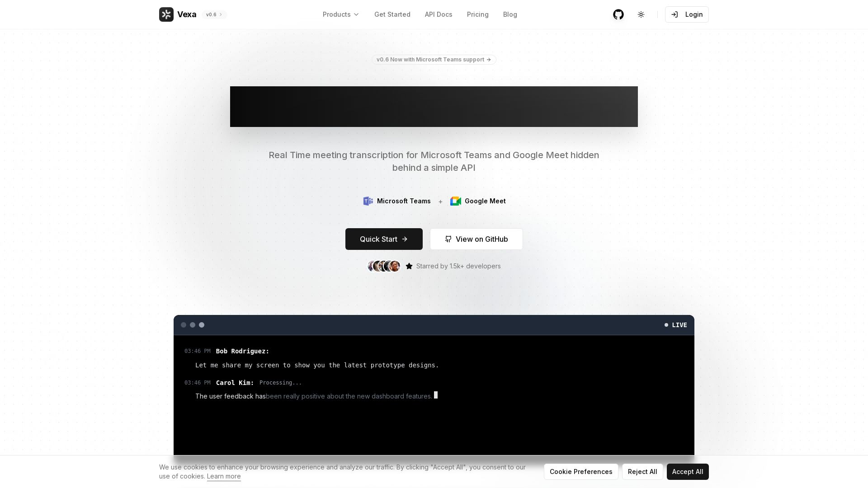Image resolution: width=868 pixels, height=488 pixels.
Task: Click the star icon near developer count
Action: click(409, 266)
